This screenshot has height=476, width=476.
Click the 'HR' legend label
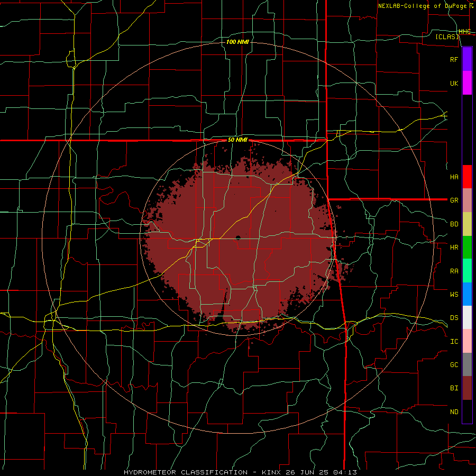pyautogui.click(x=454, y=248)
